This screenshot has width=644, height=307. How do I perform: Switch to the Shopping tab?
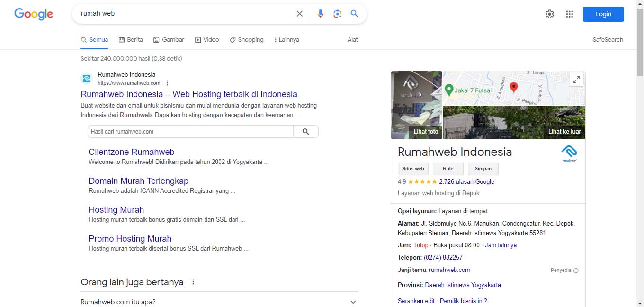click(247, 40)
